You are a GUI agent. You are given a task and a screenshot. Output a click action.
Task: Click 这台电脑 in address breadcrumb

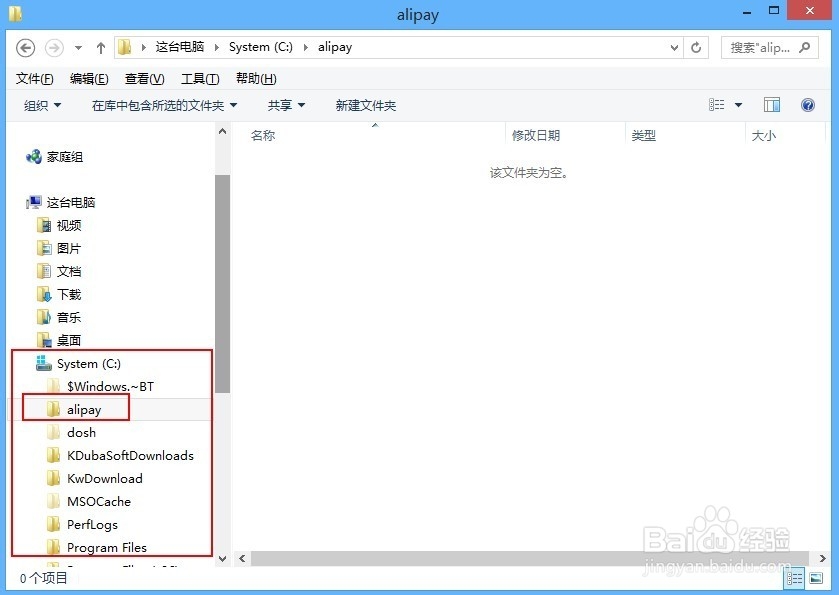point(180,47)
